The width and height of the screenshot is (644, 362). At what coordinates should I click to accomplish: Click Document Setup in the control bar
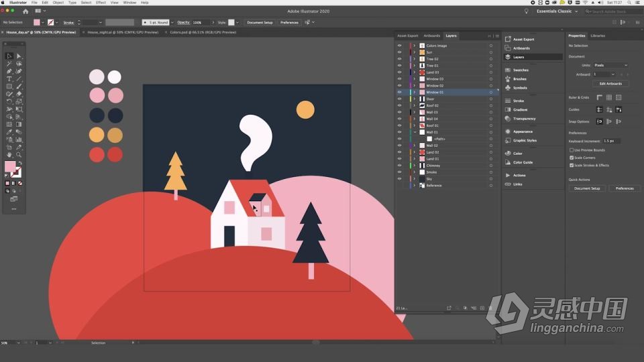click(x=260, y=23)
